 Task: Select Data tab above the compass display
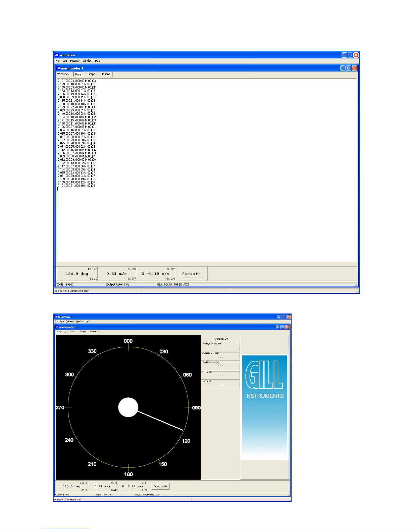(72, 332)
